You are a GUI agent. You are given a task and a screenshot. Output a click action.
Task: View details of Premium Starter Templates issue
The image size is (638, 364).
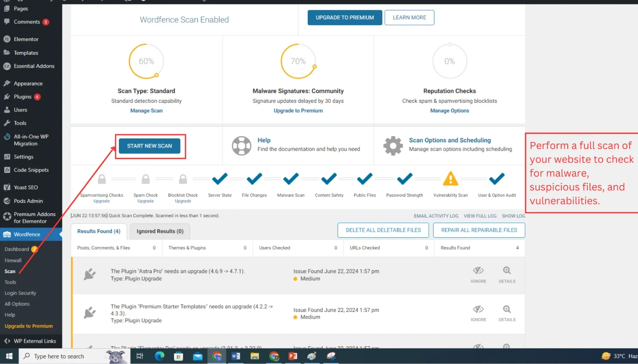click(x=507, y=313)
